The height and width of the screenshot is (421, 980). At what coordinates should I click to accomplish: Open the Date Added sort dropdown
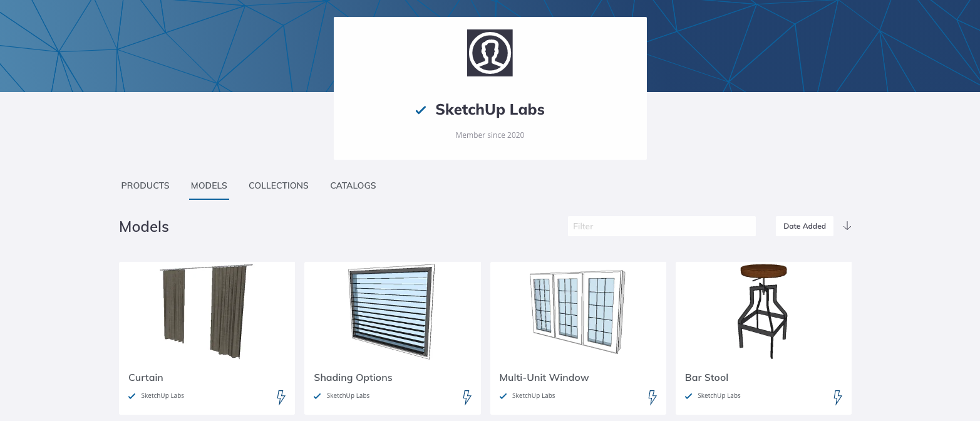point(804,226)
